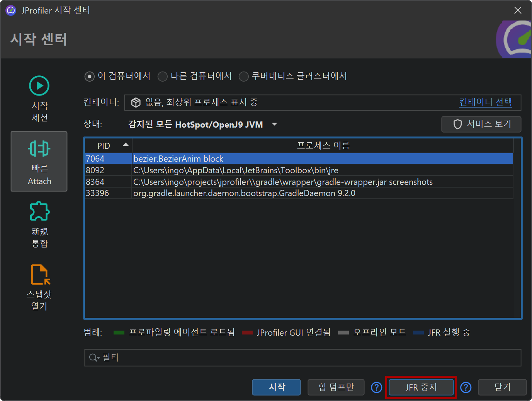
Task: Click into the 필터 text field
Action: click(309, 358)
